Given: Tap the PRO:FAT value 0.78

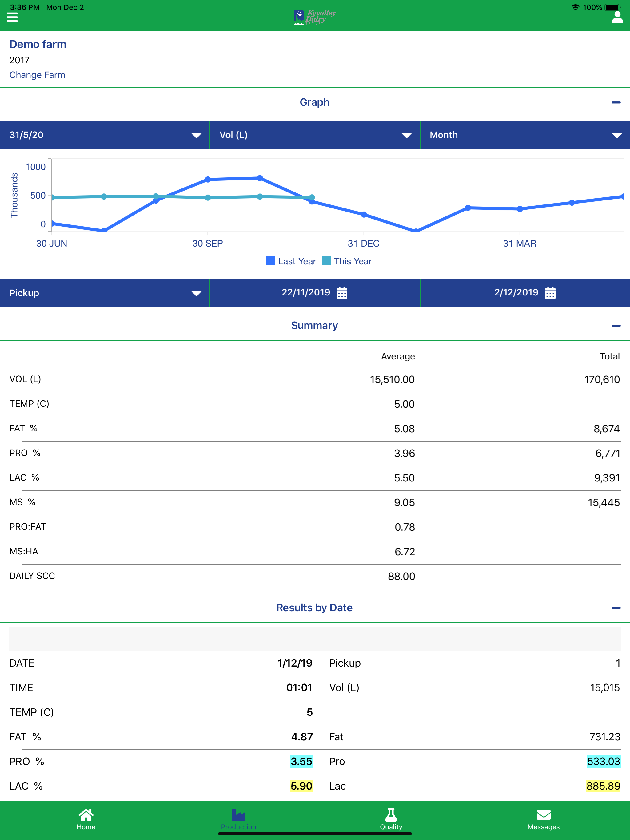Looking at the screenshot, I should pyautogui.click(x=405, y=527).
